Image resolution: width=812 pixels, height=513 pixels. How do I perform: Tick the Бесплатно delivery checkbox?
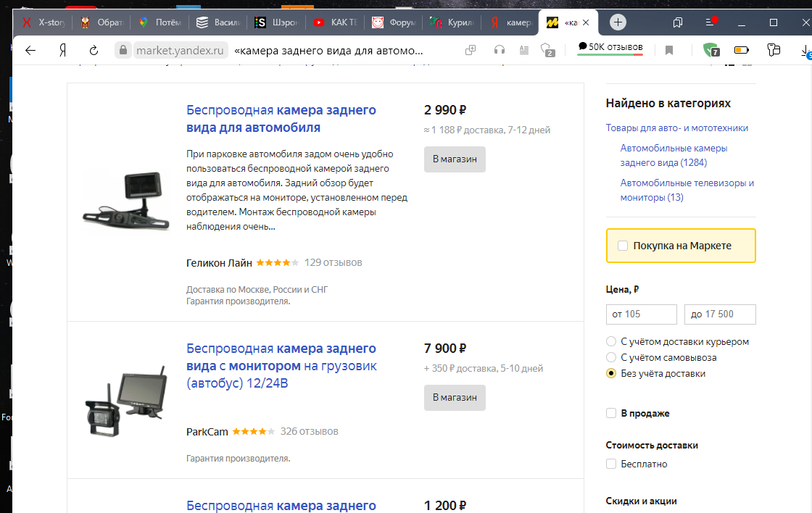611,464
